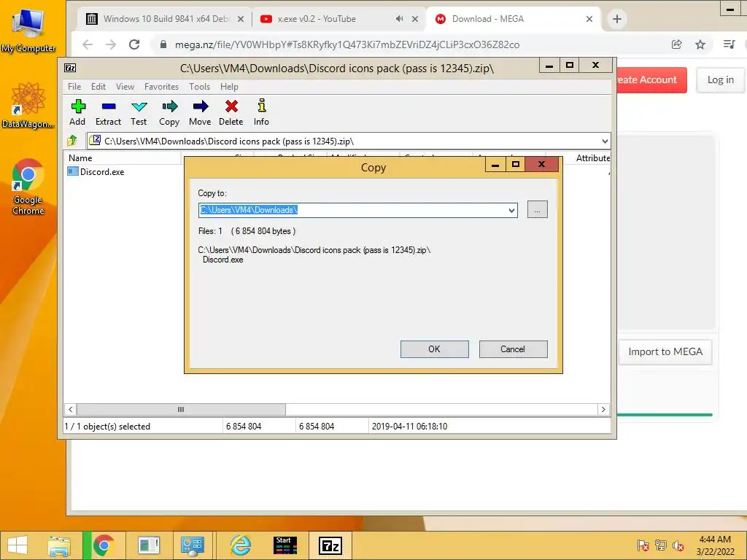747x560 pixels.
Task: Bookmark this page with the star icon
Action: [700, 44]
